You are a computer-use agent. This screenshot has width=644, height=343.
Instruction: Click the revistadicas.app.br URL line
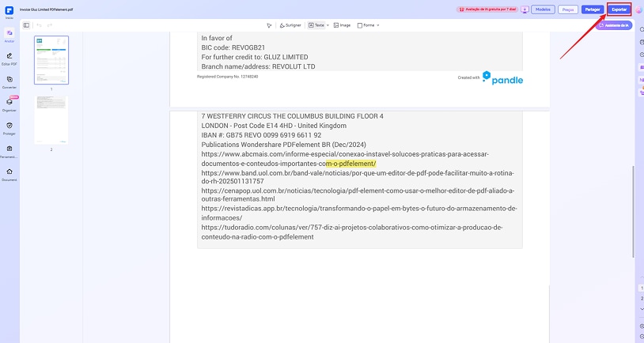pyautogui.click(x=359, y=209)
